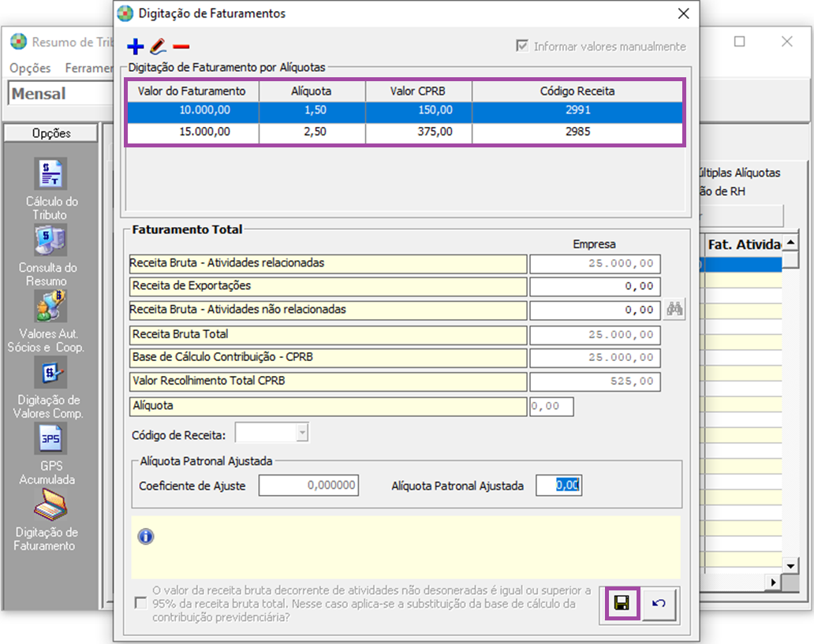The height and width of the screenshot is (644, 814).
Task: Check the 95% receita bruta substitution checkbox
Action: click(x=140, y=603)
